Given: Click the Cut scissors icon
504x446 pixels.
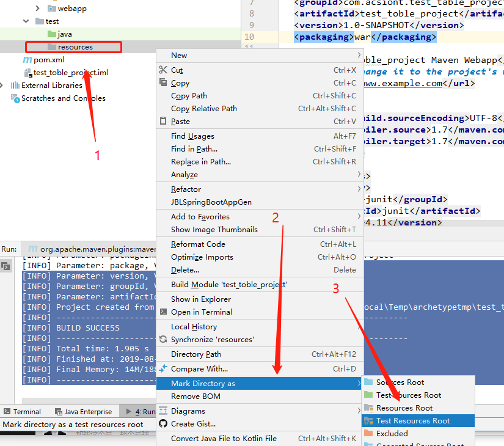Looking at the screenshot, I should (x=163, y=70).
